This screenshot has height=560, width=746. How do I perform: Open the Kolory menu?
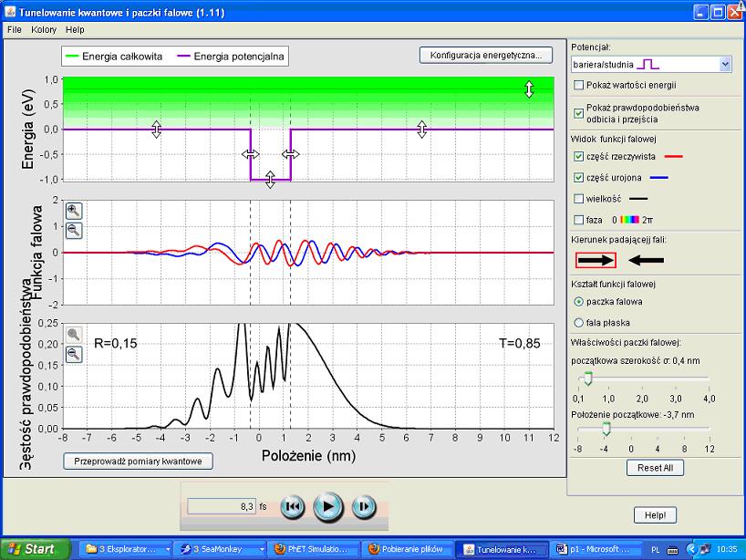coord(43,29)
